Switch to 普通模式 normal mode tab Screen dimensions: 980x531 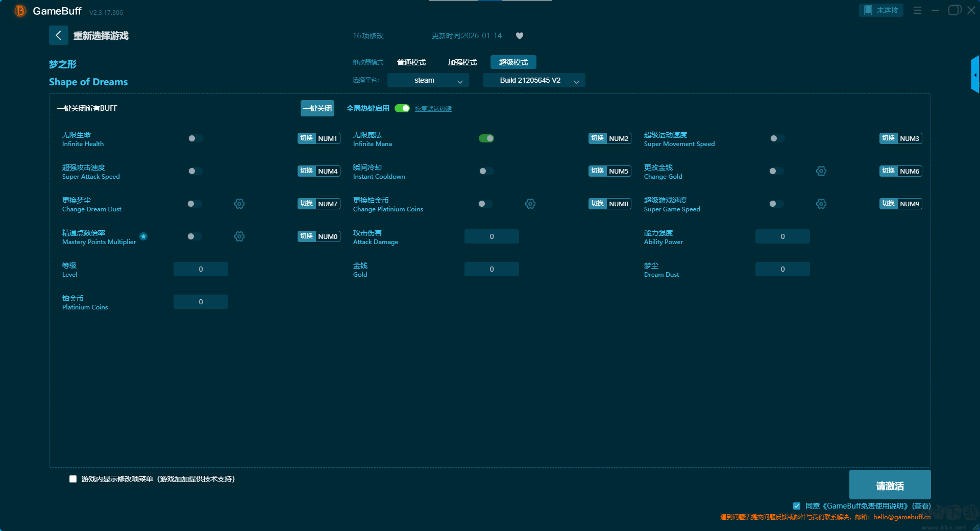411,62
